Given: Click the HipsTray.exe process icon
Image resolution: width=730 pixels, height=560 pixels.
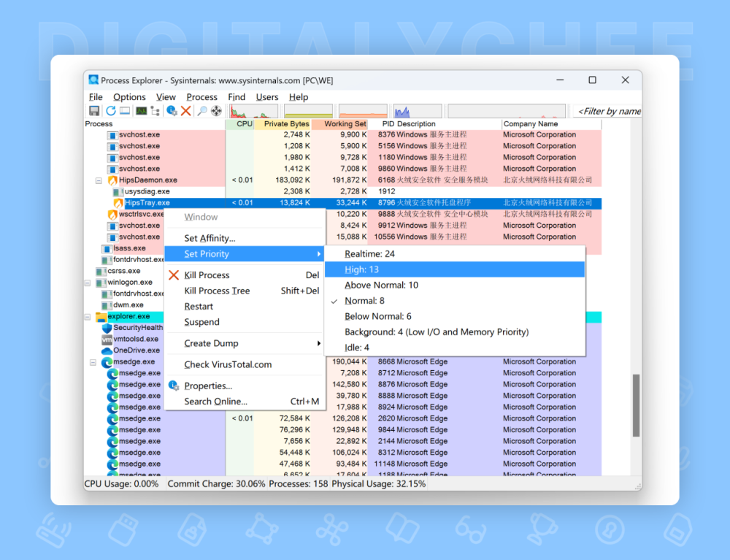Looking at the screenshot, I should pyautogui.click(x=118, y=203).
